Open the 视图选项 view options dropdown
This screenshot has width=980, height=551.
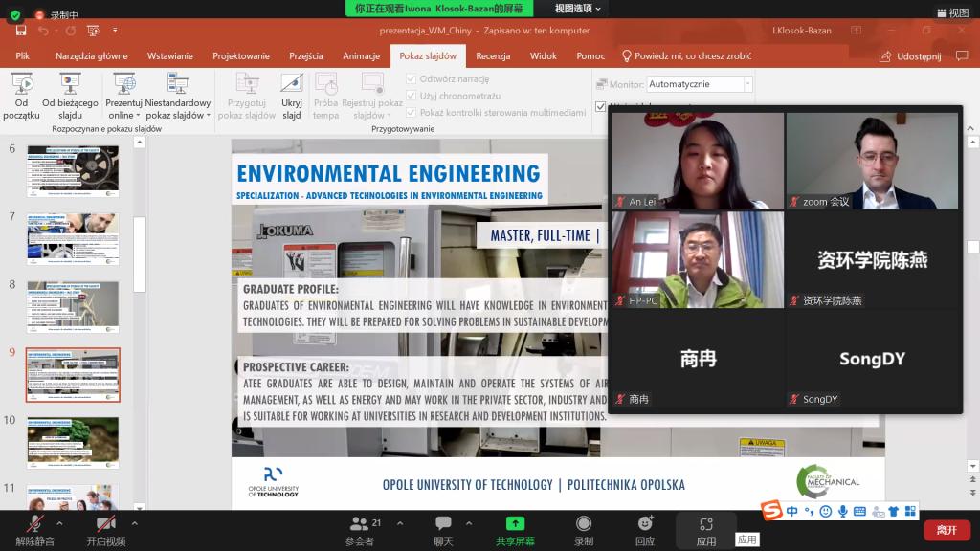578,9
